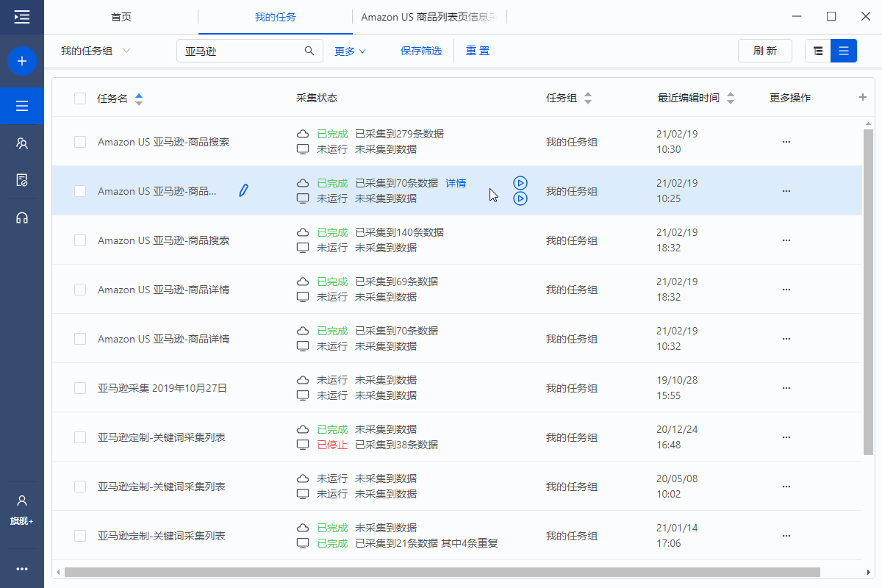Tick the select-all checkbox beside 任务名
The width and height of the screenshot is (882, 588).
point(80,98)
